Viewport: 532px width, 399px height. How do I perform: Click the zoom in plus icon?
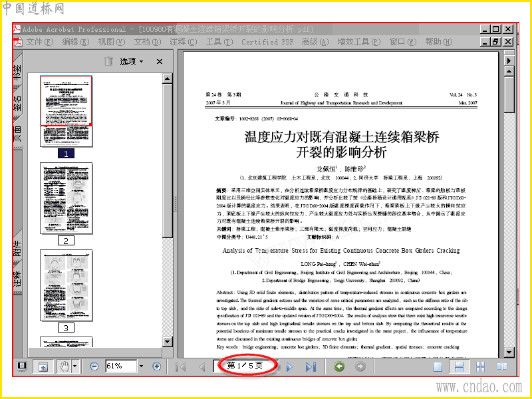pyautogui.click(x=156, y=366)
